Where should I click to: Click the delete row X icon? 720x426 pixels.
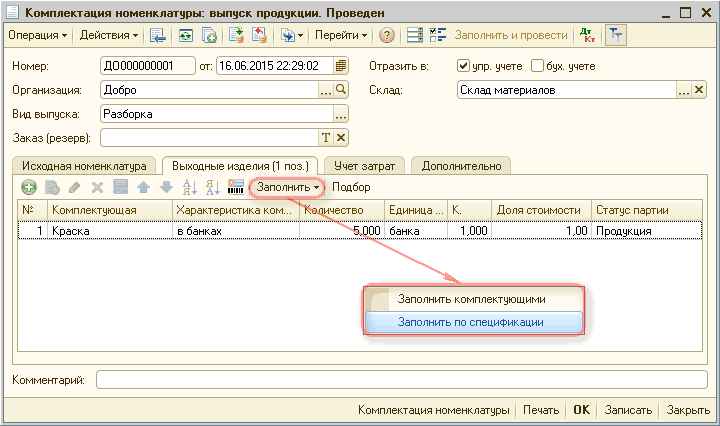click(x=97, y=187)
